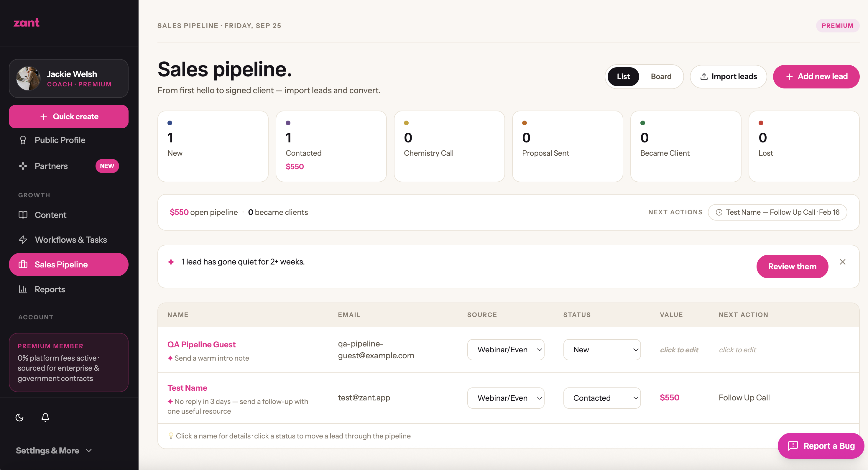Click Jackie Welsh profile avatar
868x470 pixels.
28,78
